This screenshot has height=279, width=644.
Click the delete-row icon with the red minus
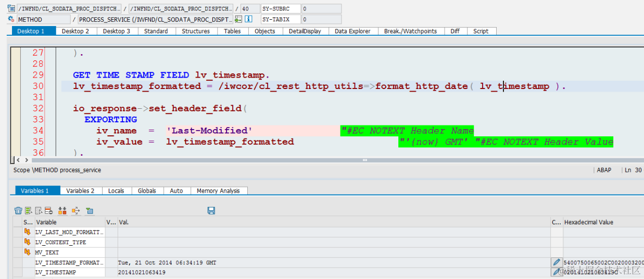48,210
